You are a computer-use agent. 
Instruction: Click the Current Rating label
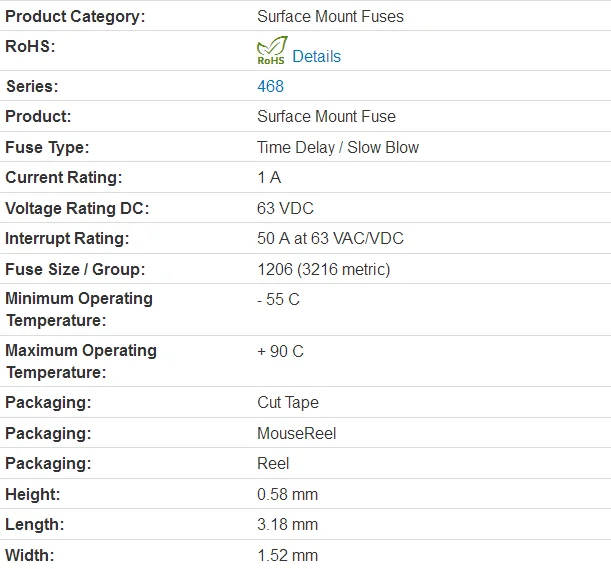64,178
